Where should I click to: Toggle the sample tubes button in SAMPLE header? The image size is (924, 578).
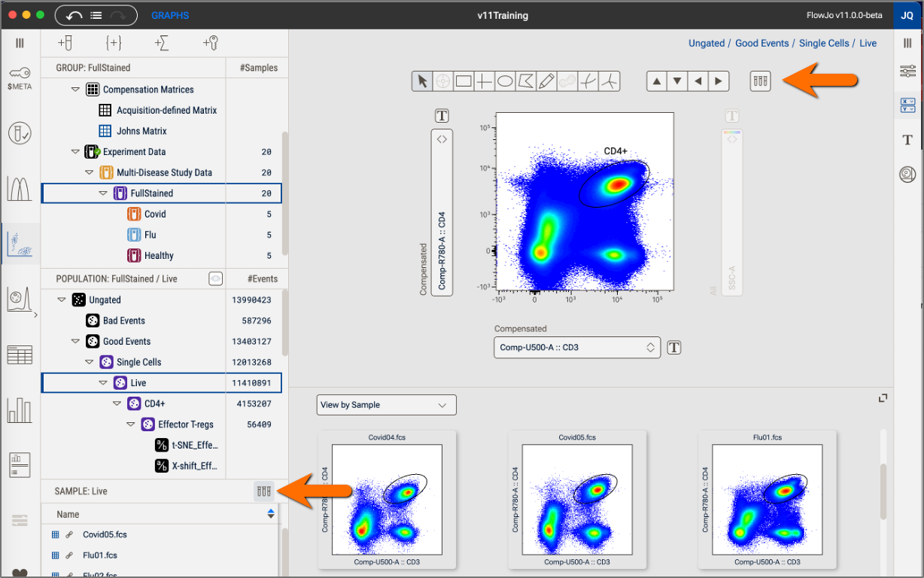point(263,491)
